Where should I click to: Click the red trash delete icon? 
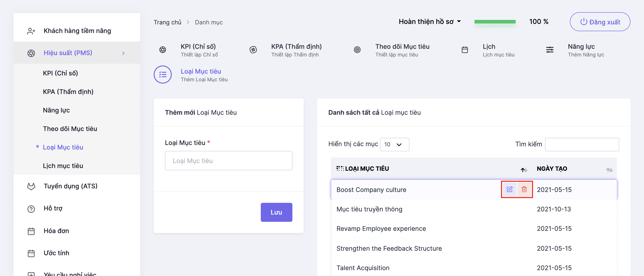524,189
